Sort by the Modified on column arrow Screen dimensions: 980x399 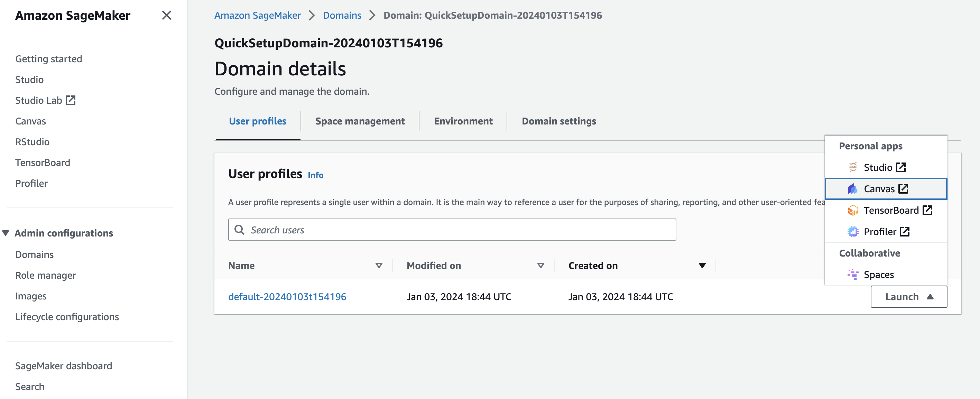coord(540,266)
